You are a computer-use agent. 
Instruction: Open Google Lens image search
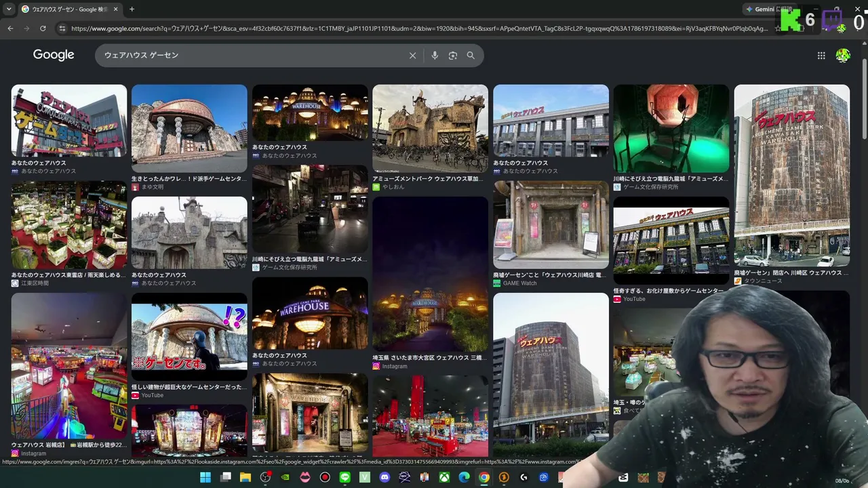click(453, 56)
